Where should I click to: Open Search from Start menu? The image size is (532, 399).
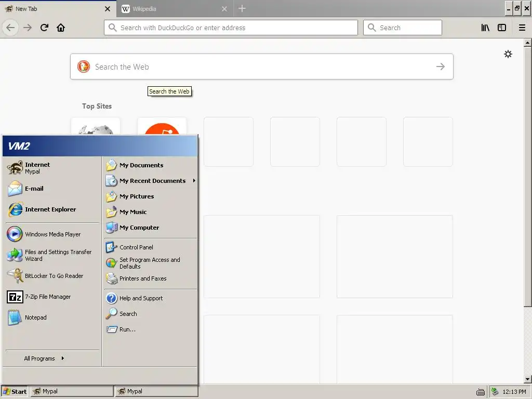point(150,314)
